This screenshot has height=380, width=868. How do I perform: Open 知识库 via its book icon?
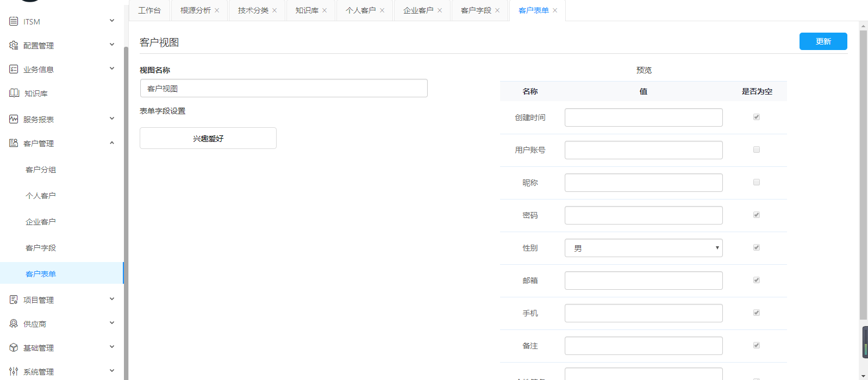14,93
